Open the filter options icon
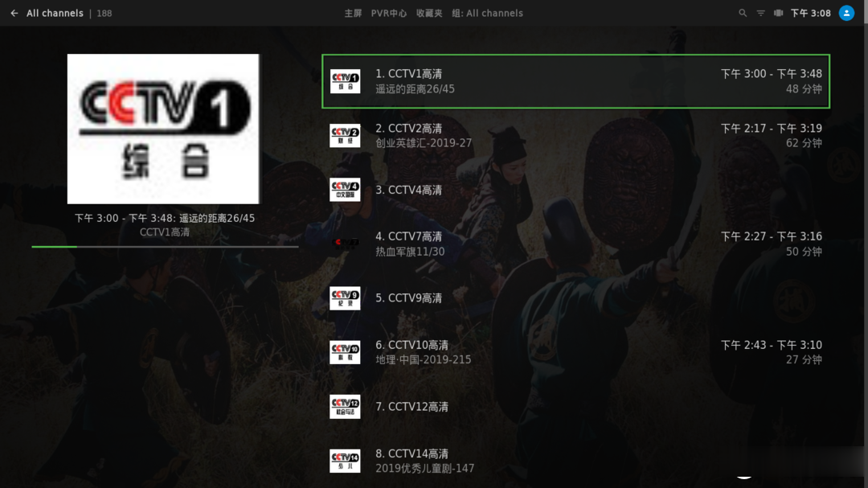Viewport: 868px width, 488px height. click(x=760, y=14)
